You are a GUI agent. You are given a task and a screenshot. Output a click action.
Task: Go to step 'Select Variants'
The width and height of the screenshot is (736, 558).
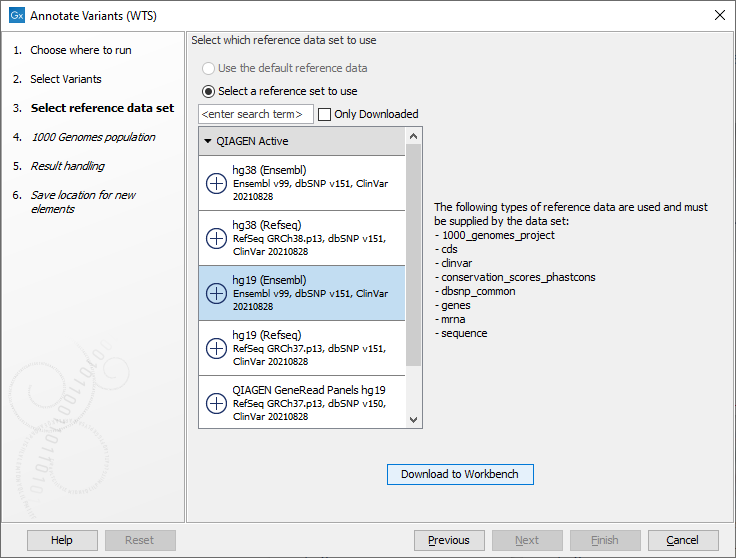coord(66,79)
